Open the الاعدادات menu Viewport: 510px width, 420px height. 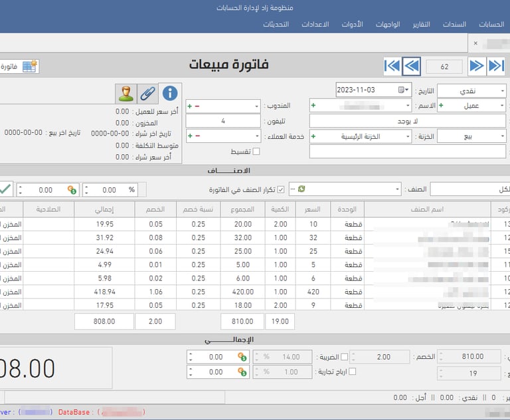tap(315, 24)
